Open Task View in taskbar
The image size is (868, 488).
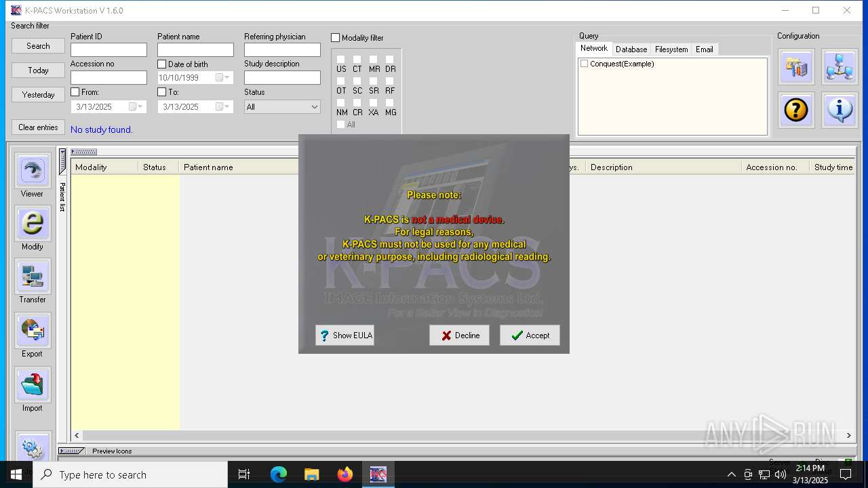(244, 474)
